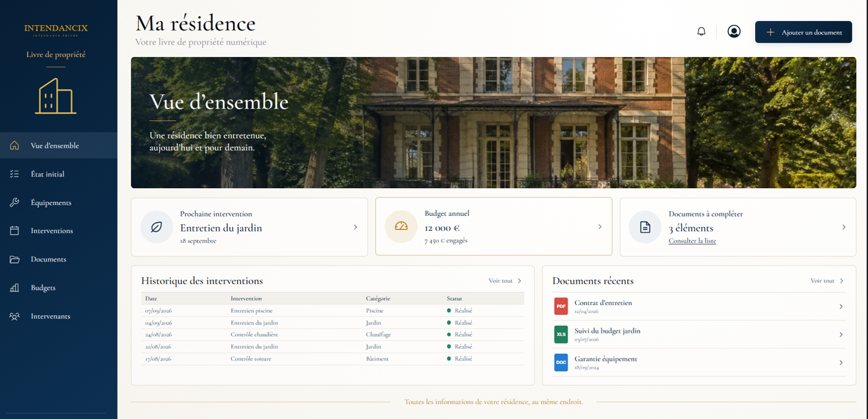Click the Chauffage category cell

pyautogui.click(x=379, y=335)
